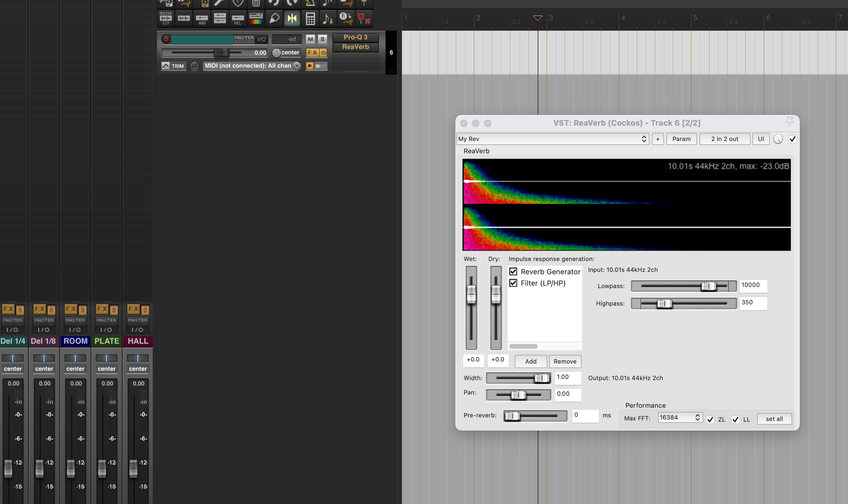Mute track 6 with the M button

point(310,39)
